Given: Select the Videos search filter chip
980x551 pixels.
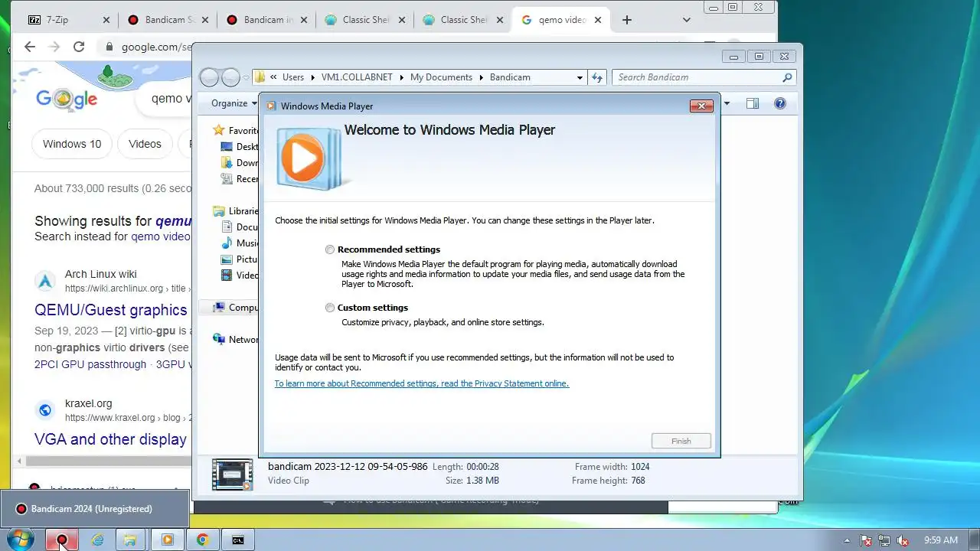Looking at the screenshot, I should (145, 144).
